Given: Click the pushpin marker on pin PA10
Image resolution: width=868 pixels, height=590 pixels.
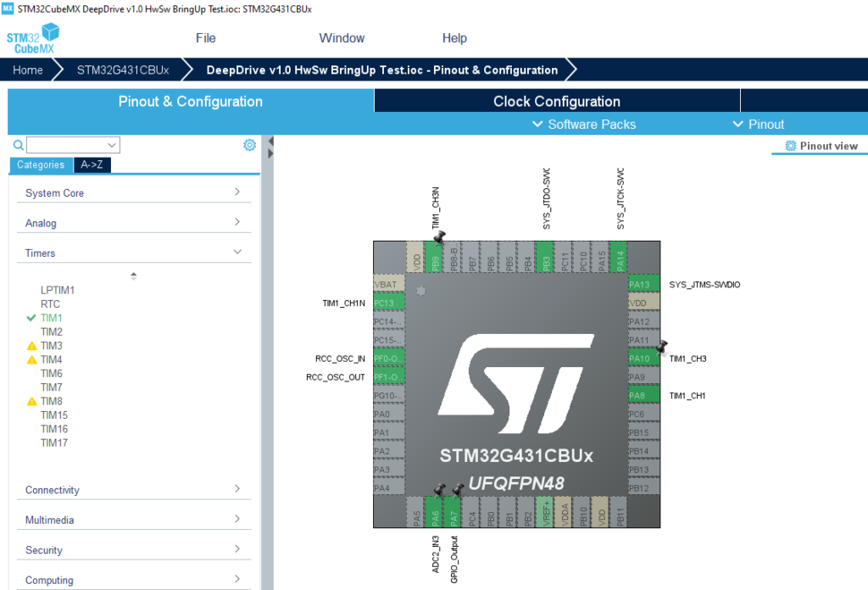Looking at the screenshot, I should click(x=662, y=348).
